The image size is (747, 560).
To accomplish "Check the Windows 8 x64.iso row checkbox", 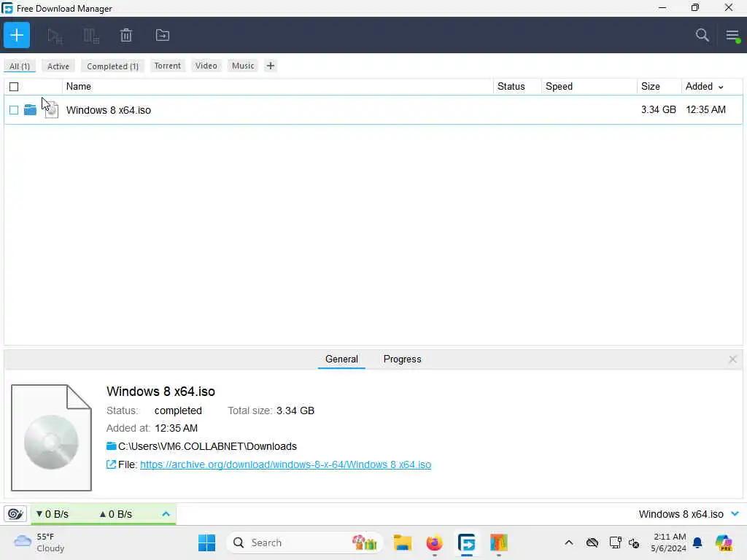I will coord(14,110).
